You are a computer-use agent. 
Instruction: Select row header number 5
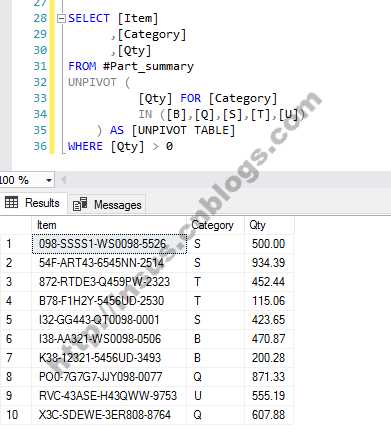[x=16, y=320]
